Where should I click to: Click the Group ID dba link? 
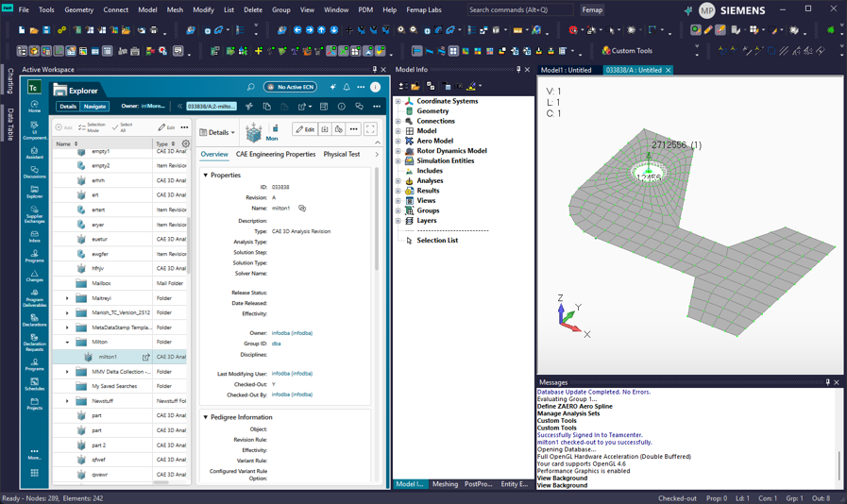276,344
